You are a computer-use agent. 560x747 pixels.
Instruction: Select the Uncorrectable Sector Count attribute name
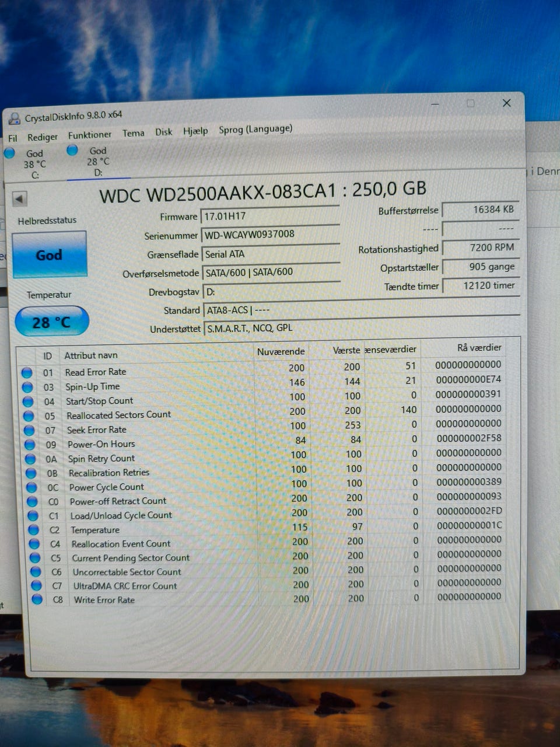coord(127,572)
